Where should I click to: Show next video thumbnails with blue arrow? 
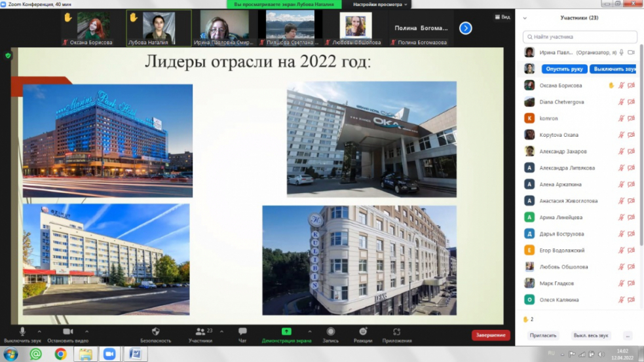(465, 28)
